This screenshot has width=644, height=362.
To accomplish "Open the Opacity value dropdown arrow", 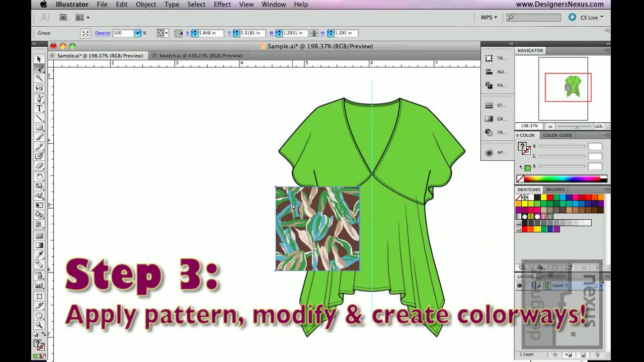I will pos(137,33).
